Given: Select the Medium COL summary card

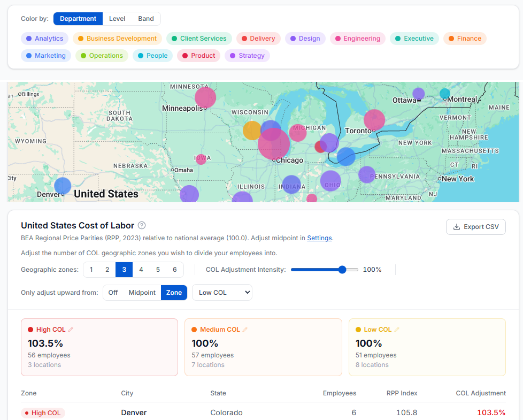Looking at the screenshot, I should 264,347.
